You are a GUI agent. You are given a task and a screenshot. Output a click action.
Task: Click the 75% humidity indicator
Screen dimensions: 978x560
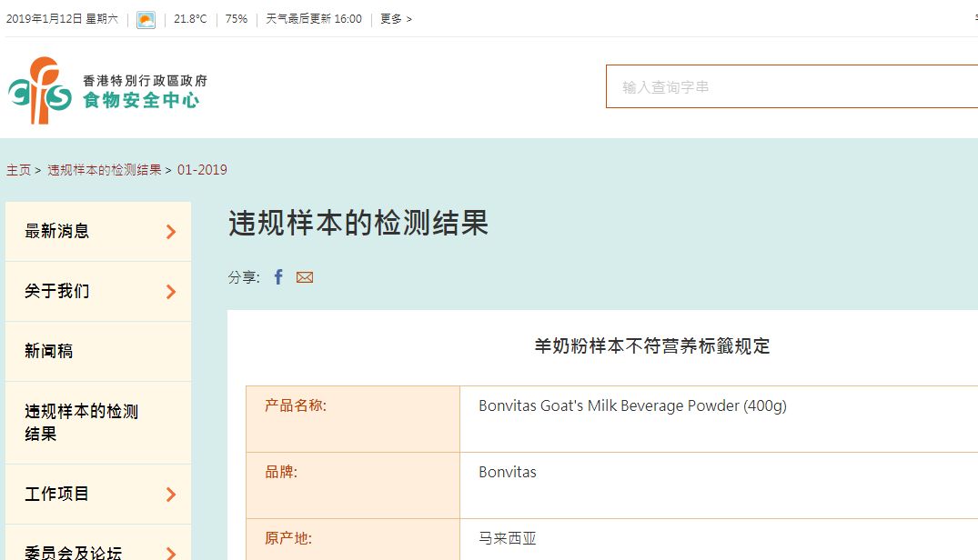[236, 18]
